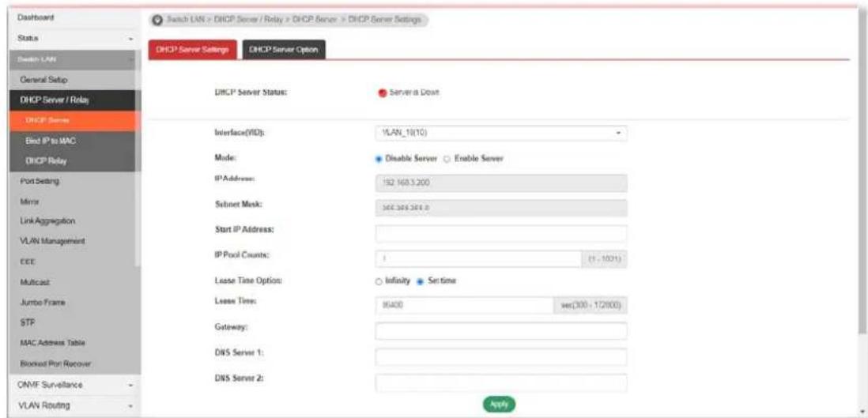
Task: Switch to the DHCP Server Settings tab
Action: point(193,49)
